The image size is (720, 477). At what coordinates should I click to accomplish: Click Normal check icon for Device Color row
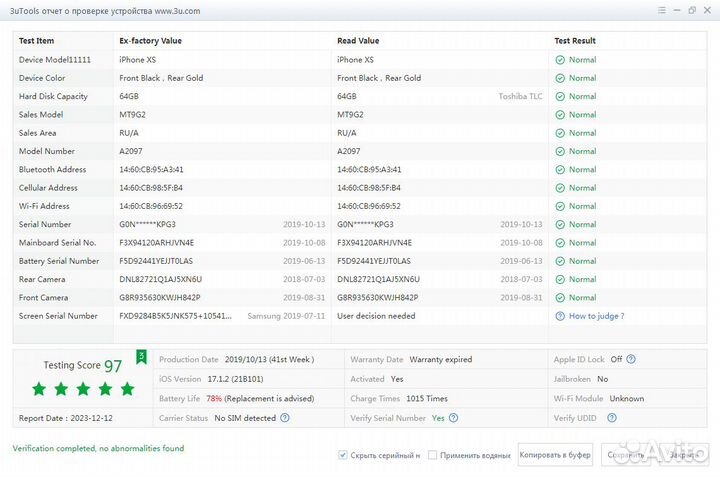pyautogui.click(x=560, y=78)
